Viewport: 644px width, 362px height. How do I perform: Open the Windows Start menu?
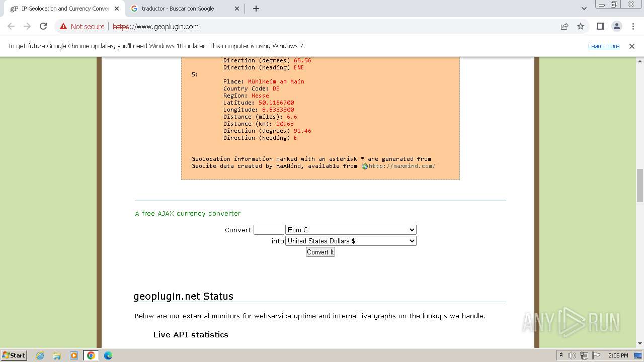pyautogui.click(x=14, y=355)
